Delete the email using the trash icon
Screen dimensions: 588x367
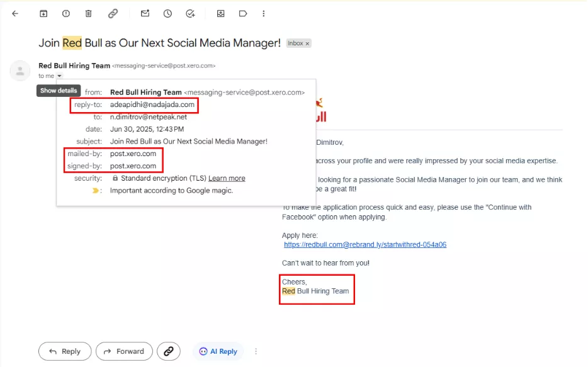[x=89, y=13]
